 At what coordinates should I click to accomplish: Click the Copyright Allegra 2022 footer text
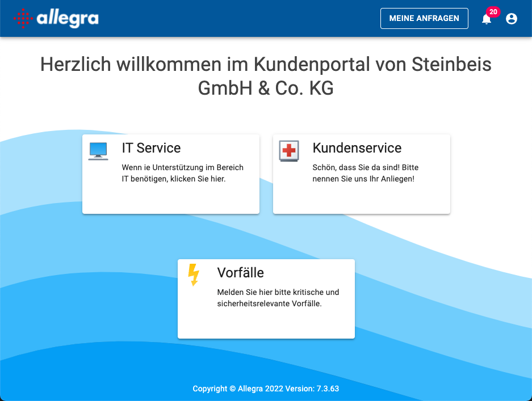(x=266, y=389)
